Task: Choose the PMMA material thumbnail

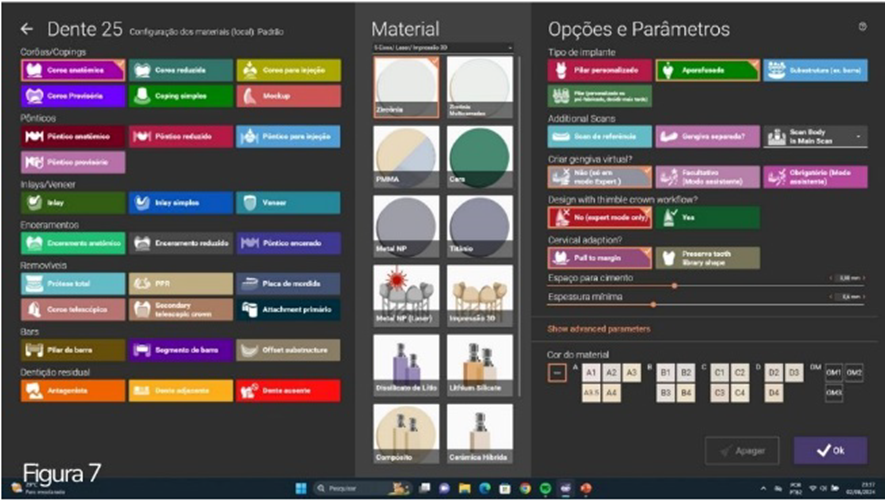Action: [x=405, y=157]
